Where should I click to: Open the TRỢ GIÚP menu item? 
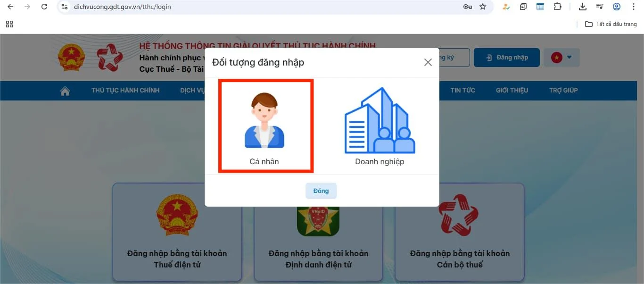563,91
